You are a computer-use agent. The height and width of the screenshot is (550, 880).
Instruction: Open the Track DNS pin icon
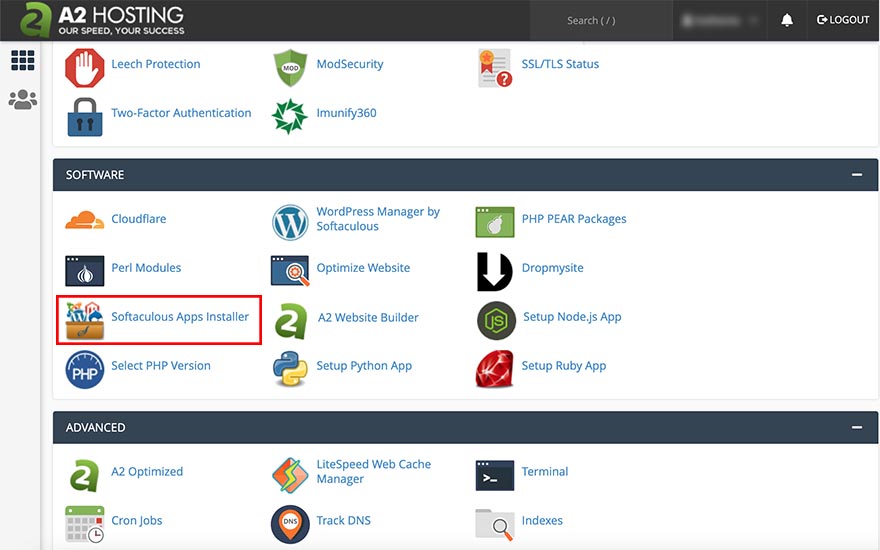pyautogui.click(x=290, y=524)
